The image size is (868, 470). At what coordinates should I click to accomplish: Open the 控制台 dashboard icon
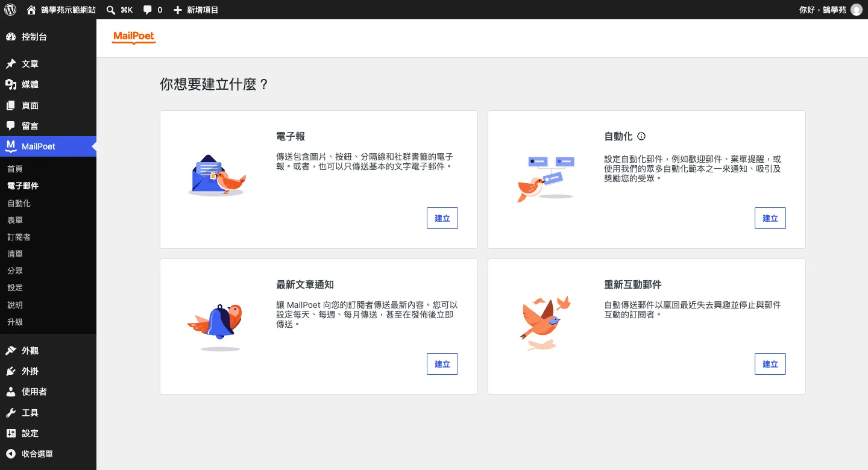(x=11, y=37)
